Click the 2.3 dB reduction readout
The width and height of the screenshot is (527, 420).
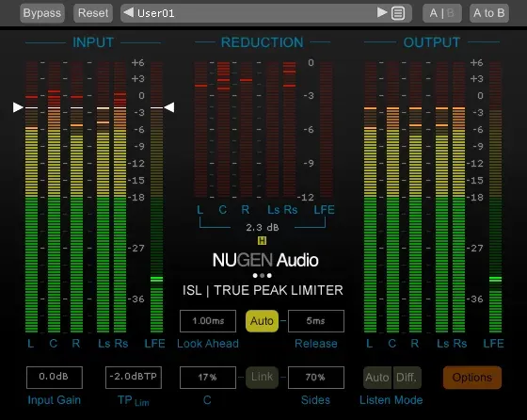click(x=263, y=228)
